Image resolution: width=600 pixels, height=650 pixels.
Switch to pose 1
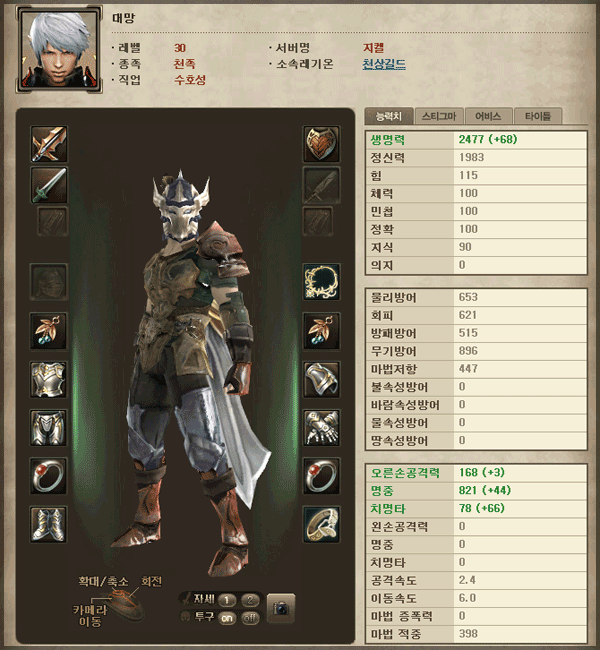click(227, 600)
